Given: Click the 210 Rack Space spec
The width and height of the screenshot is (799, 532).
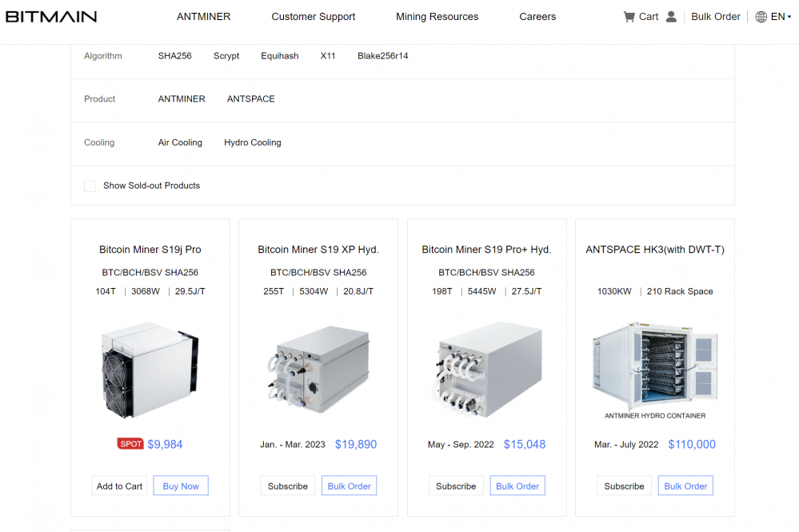Looking at the screenshot, I should [680, 291].
